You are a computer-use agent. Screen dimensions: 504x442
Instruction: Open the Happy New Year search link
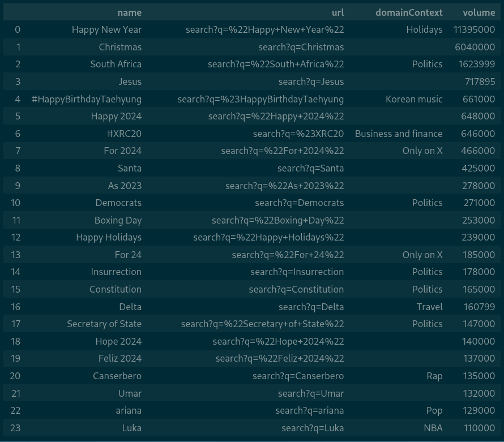pyautogui.click(x=264, y=29)
